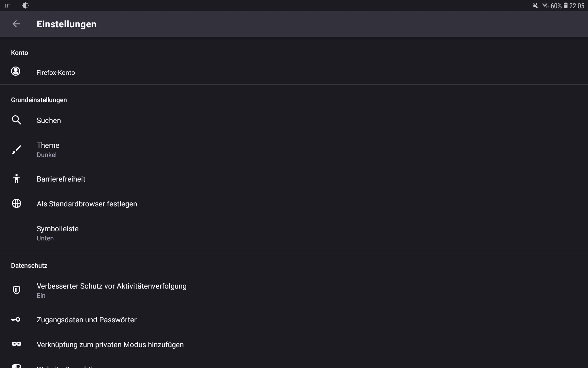This screenshot has height=368, width=588.
Task: Select Als Standardbrowser festlegen
Action: click(x=87, y=204)
